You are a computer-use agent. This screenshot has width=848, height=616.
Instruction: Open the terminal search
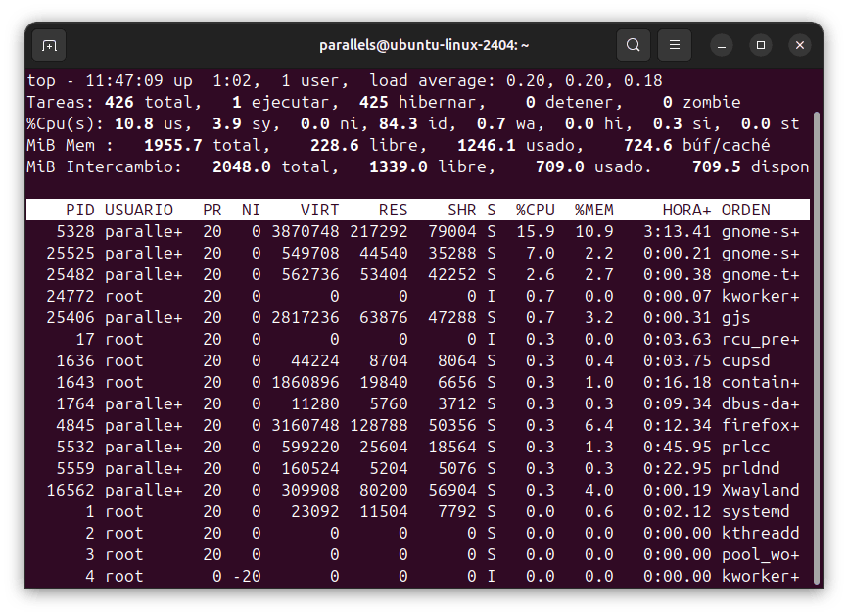coord(634,45)
